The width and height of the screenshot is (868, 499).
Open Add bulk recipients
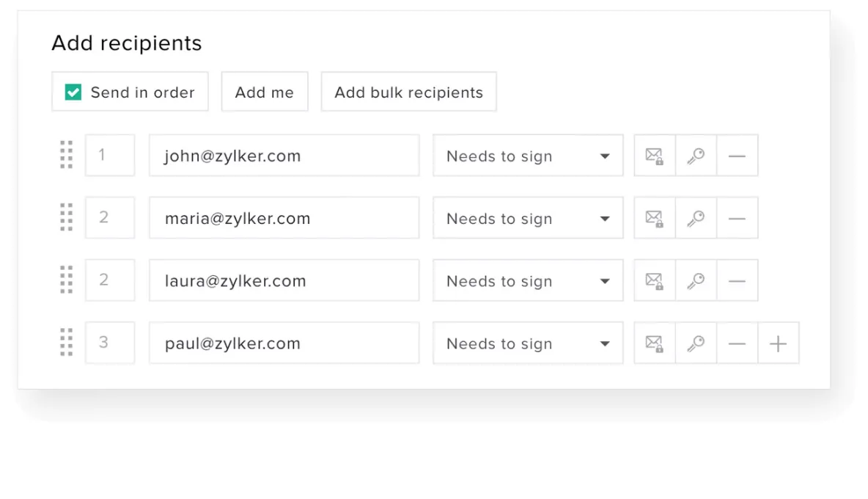pyautogui.click(x=408, y=92)
